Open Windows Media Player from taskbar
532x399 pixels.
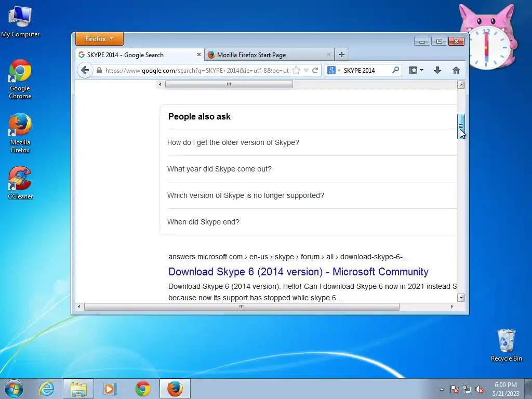pos(110,389)
